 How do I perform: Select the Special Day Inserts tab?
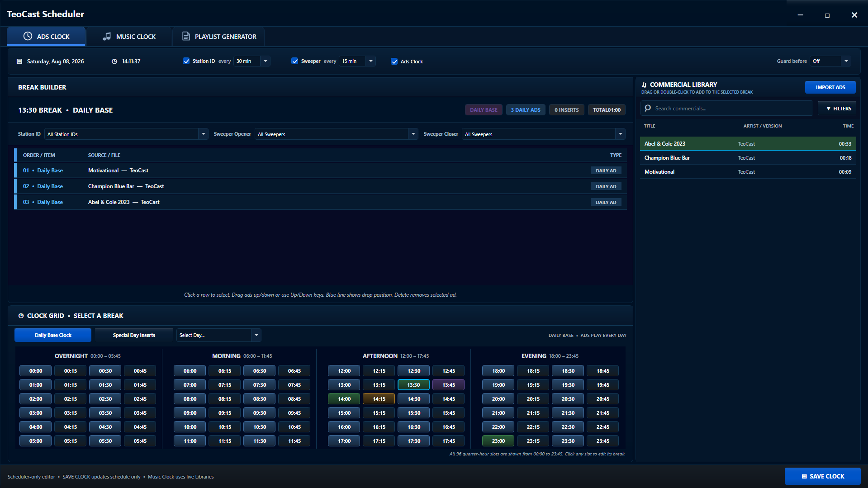tap(134, 335)
